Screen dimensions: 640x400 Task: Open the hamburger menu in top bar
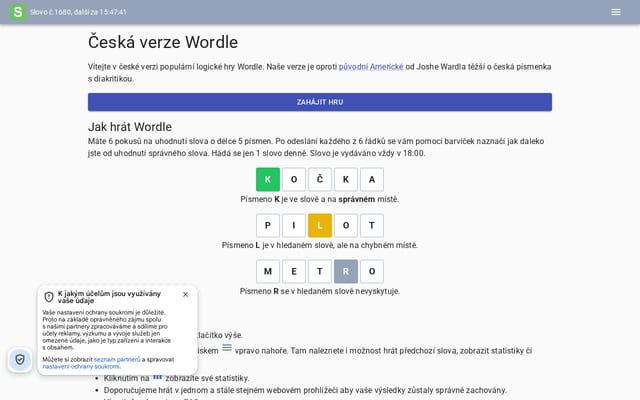coord(616,12)
